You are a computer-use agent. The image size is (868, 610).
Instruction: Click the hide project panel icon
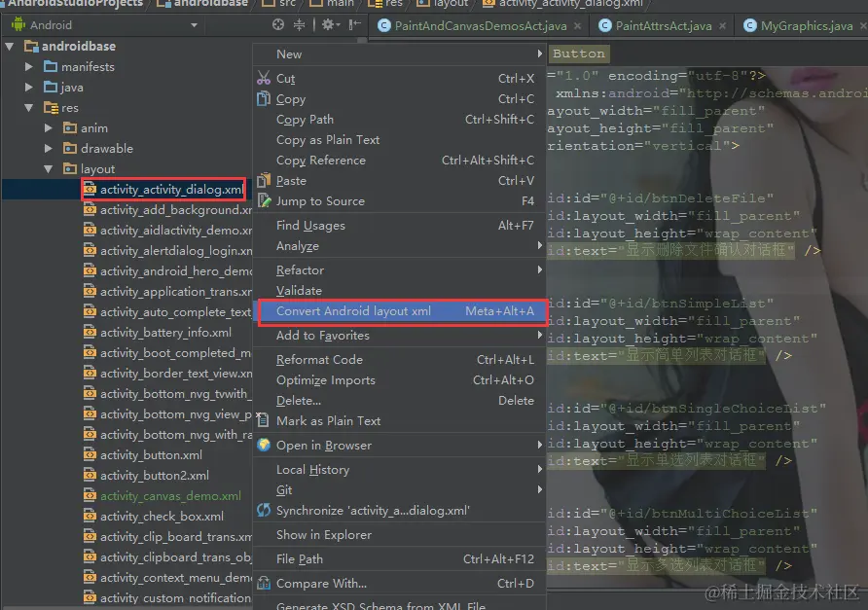(x=354, y=24)
